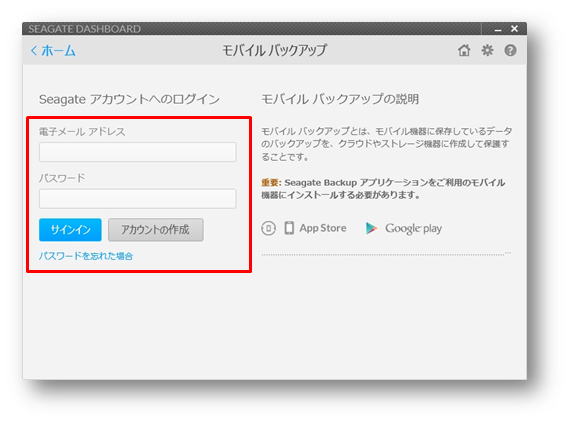Click the 電子メール アドレス input field
Viewport: 569px width, 422px height.
[x=138, y=152]
